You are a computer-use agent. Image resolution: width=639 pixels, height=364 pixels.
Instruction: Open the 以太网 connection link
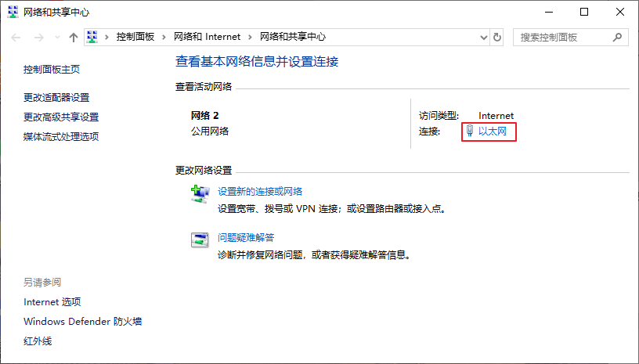click(493, 132)
